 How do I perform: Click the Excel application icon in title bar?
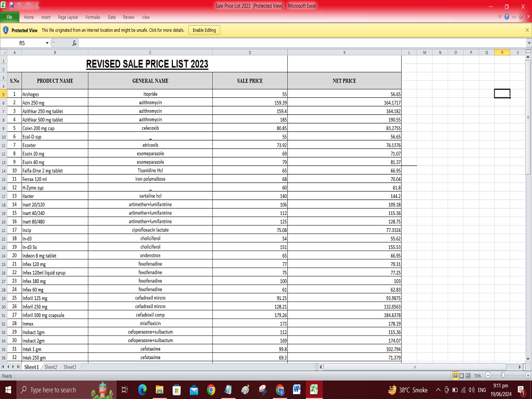(4, 5)
